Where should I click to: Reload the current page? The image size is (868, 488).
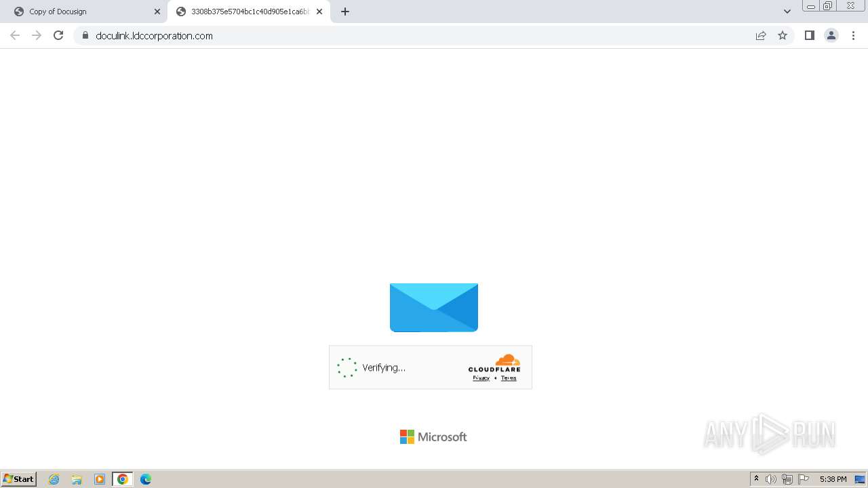58,35
